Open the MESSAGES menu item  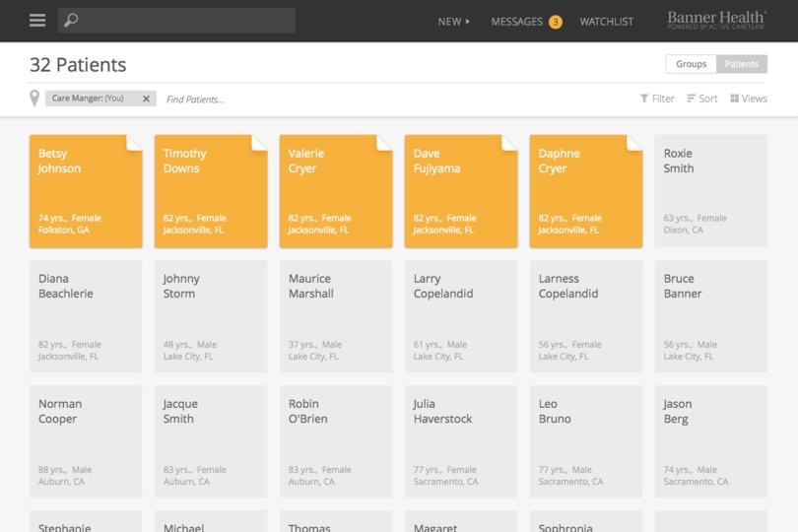(x=517, y=22)
